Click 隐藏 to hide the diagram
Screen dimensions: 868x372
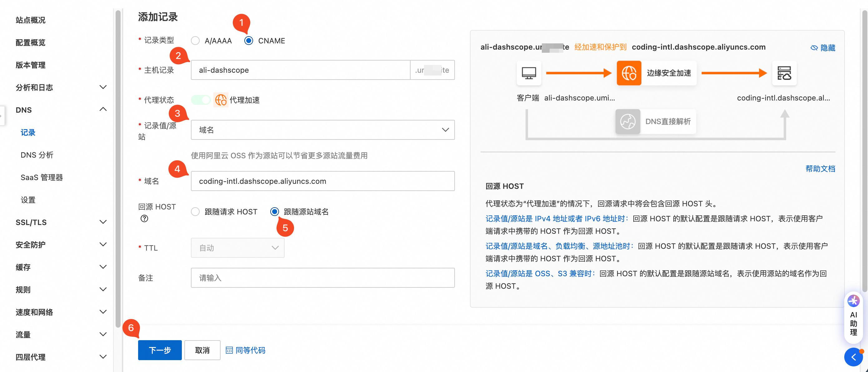(828, 48)
